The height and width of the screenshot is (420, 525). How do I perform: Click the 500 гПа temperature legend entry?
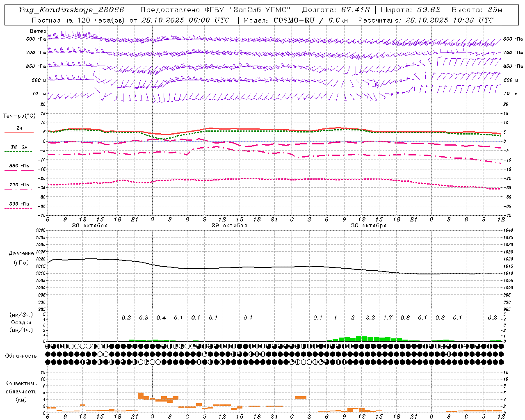point(19,204)
